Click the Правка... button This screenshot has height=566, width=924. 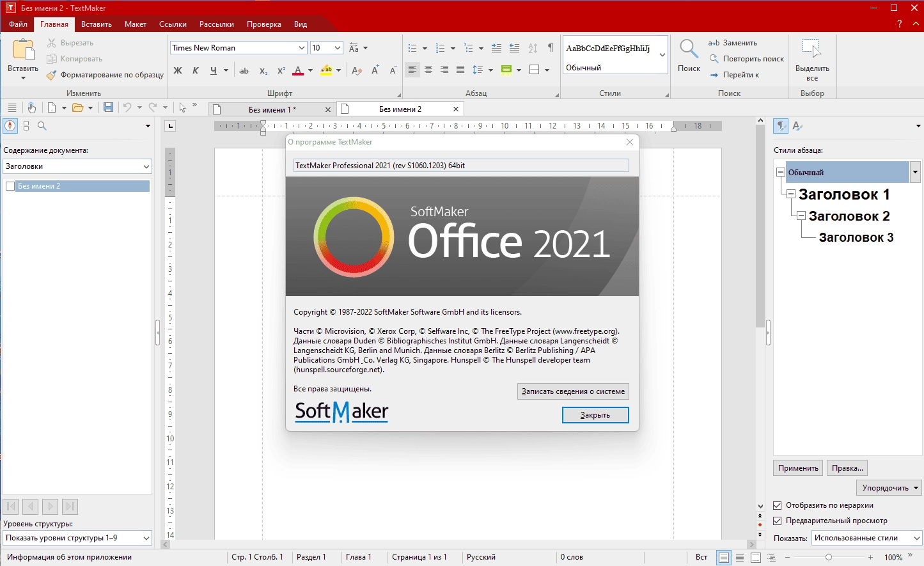pos(847,468)
